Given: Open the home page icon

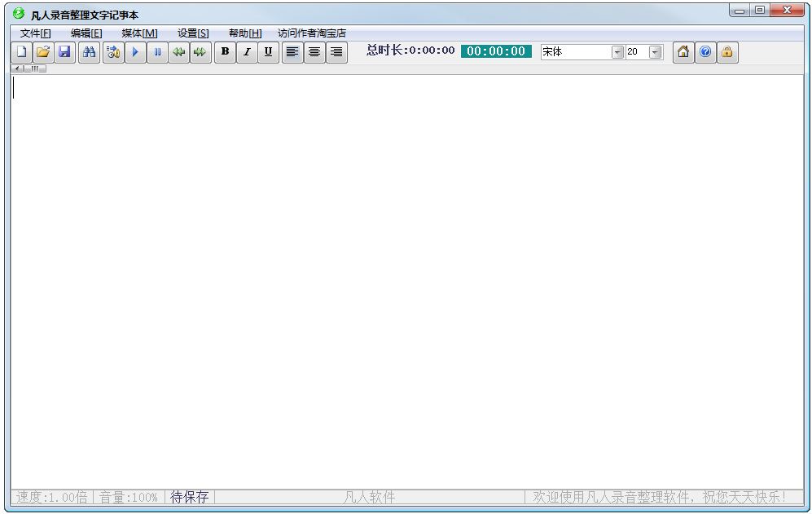Looking at the screenshot, I should (683, 52).
